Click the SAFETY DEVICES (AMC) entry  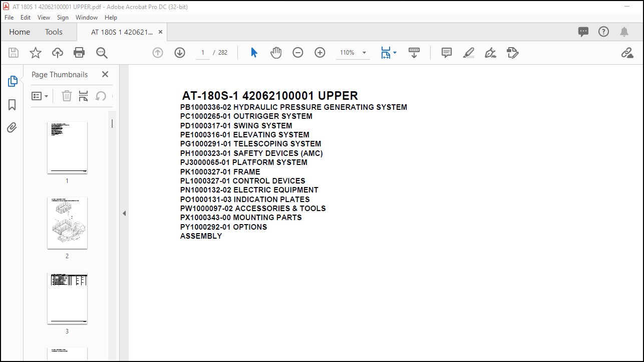tap(278, 153)
